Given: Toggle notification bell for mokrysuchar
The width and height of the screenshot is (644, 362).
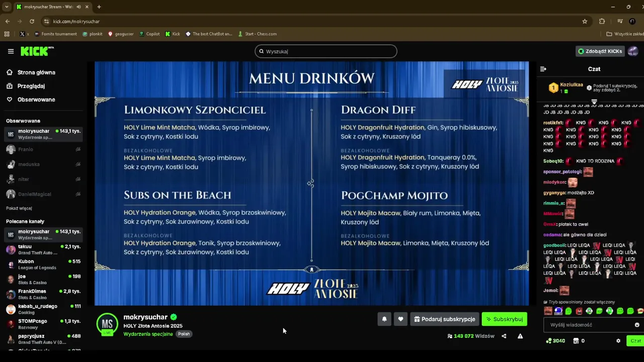Looking at the screenshot, I should pyautogui.click(x=384, y=319).
